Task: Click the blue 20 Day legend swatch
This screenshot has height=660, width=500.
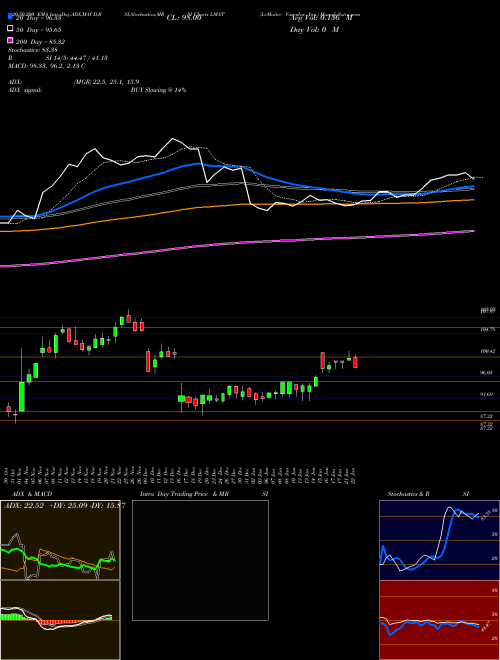Action: coord(11,17)
